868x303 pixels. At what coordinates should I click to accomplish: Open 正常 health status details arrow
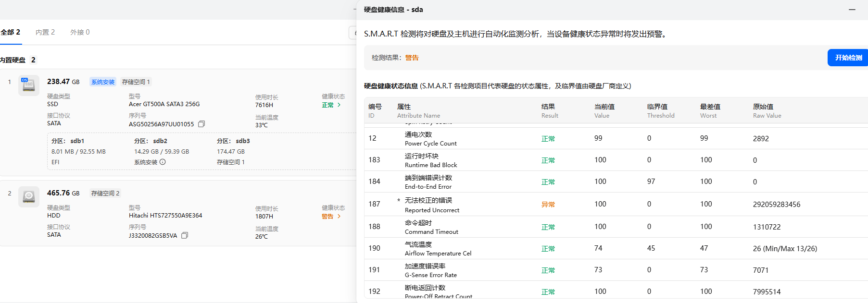339,105
